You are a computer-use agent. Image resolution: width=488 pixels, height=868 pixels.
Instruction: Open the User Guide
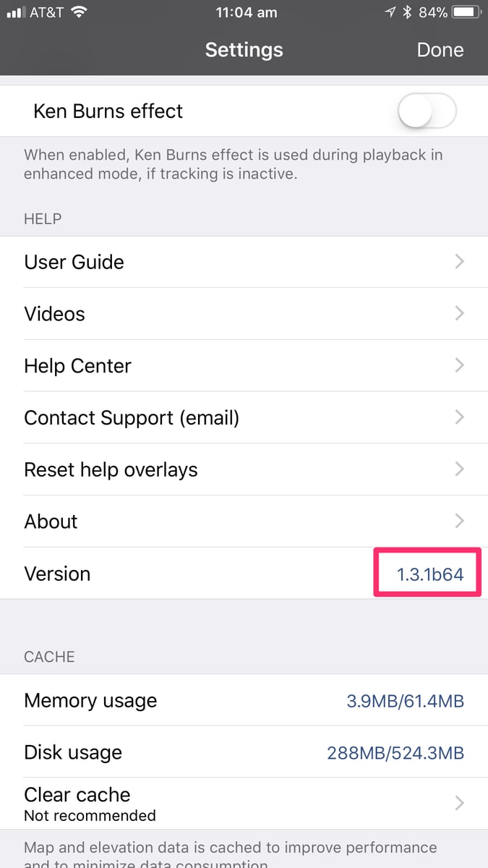point(244,262)
